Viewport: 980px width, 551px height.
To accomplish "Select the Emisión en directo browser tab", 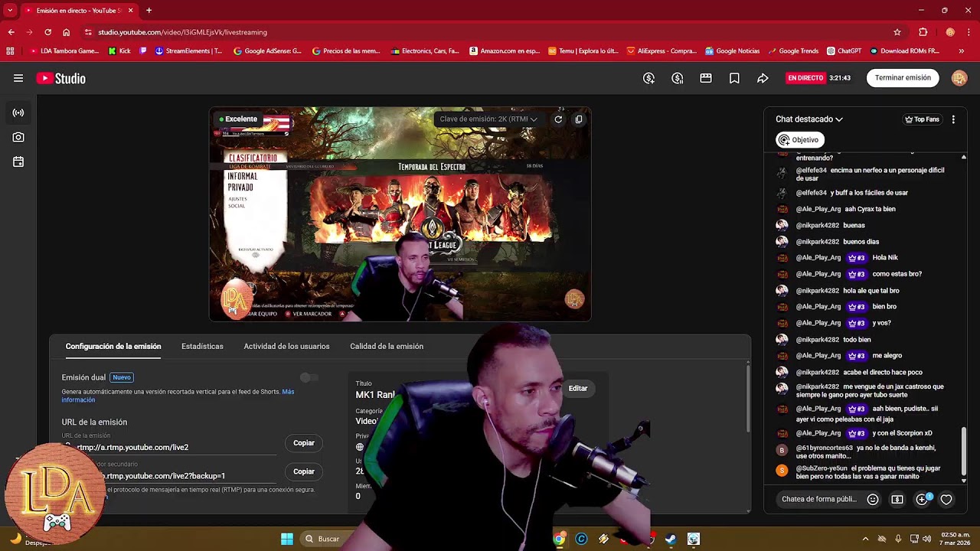I will click(x=79, y=11).
